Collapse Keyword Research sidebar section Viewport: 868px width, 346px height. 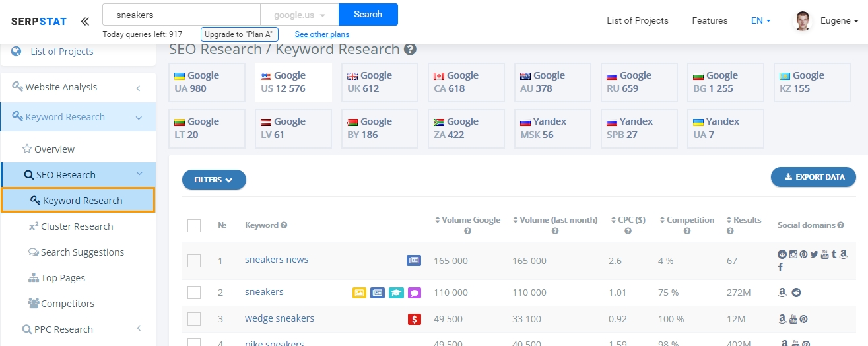[x=79, y=117]
